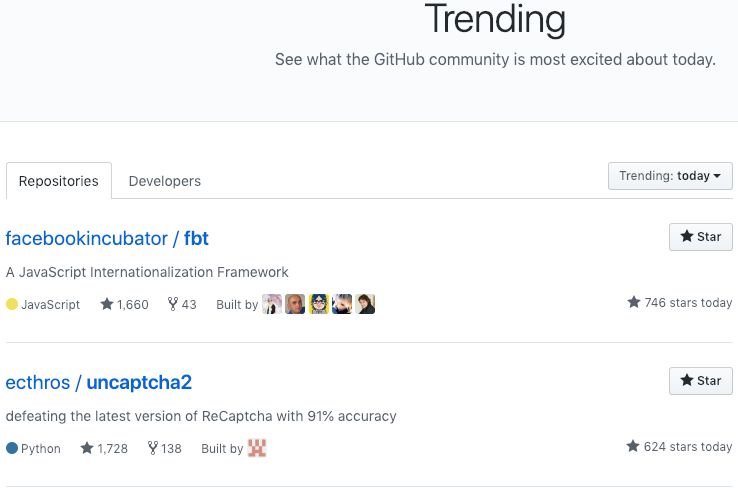View uncaptcha2 stargazers via the 1,728 star icon
Image resolution: width=738 pixels, height=488 pixels.
click(x=87, y=448)
